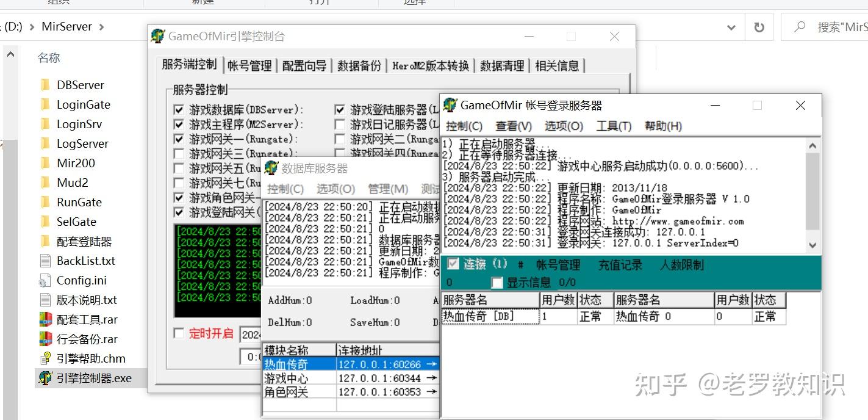Open the address bar dropdown arrow
868x420 pixels.
730,27
